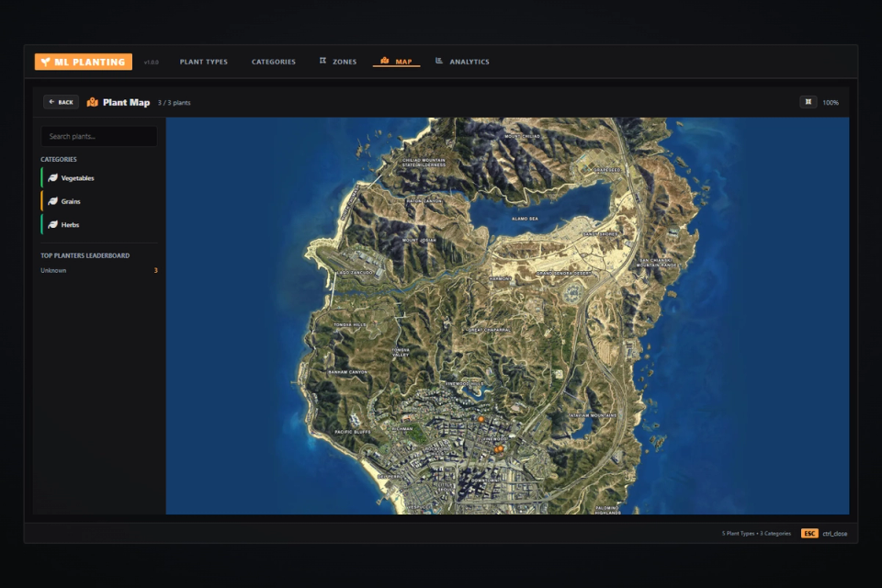Select the Map tab
The height and width of the screenshot is (588, 882).
click(x=397, y=62)
